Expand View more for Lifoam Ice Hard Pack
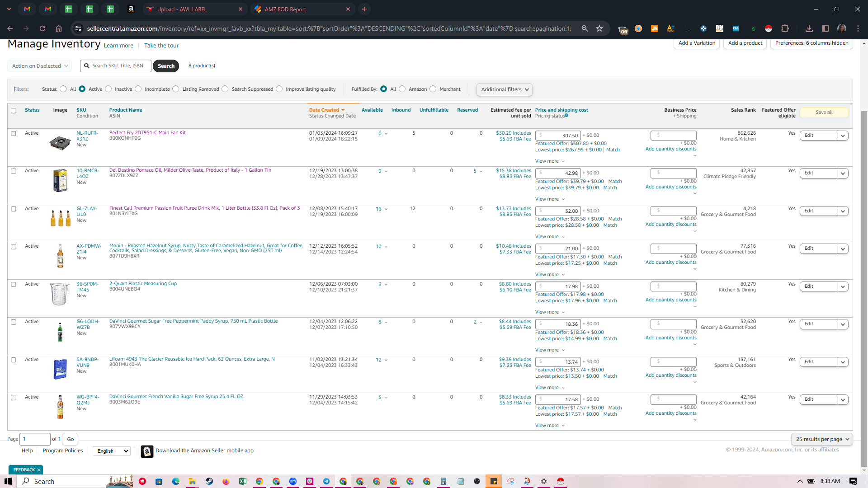Image resolution: width=868 pixels, height=488 pixels. coord(550,388)
